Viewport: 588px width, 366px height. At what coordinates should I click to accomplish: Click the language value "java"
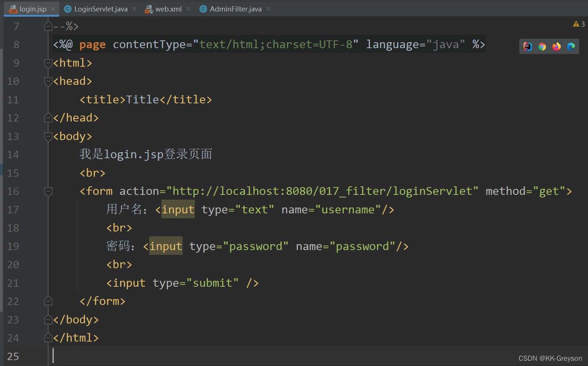(445, 44)
